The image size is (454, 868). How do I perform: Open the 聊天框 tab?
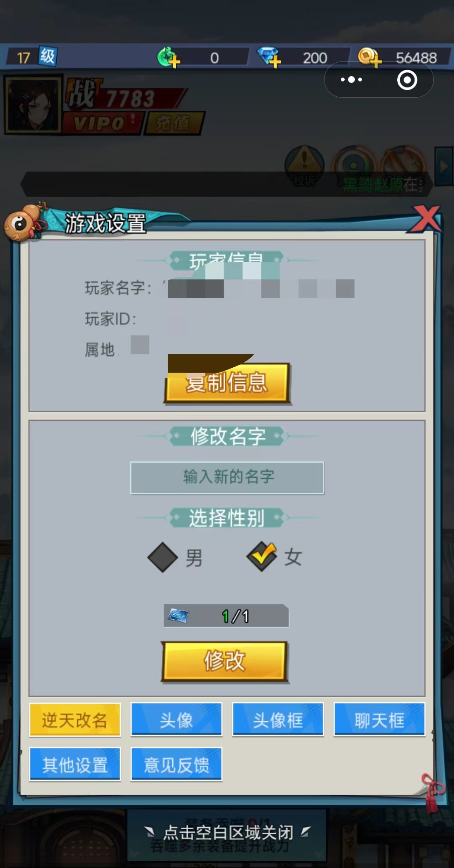point(380,719)
